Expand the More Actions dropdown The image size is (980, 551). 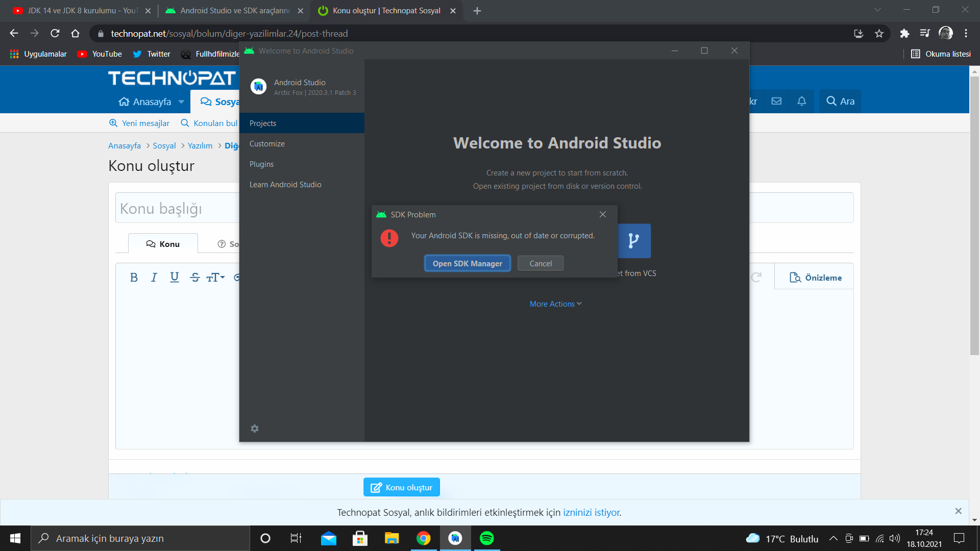tap(555, 304)
